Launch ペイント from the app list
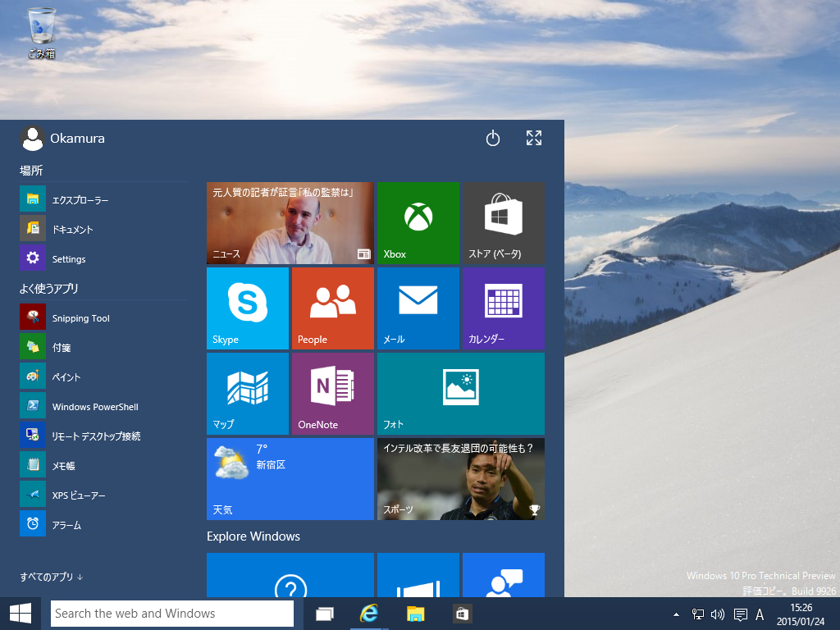The width and height of the screenshot is (840, 630). pos(103,377)
